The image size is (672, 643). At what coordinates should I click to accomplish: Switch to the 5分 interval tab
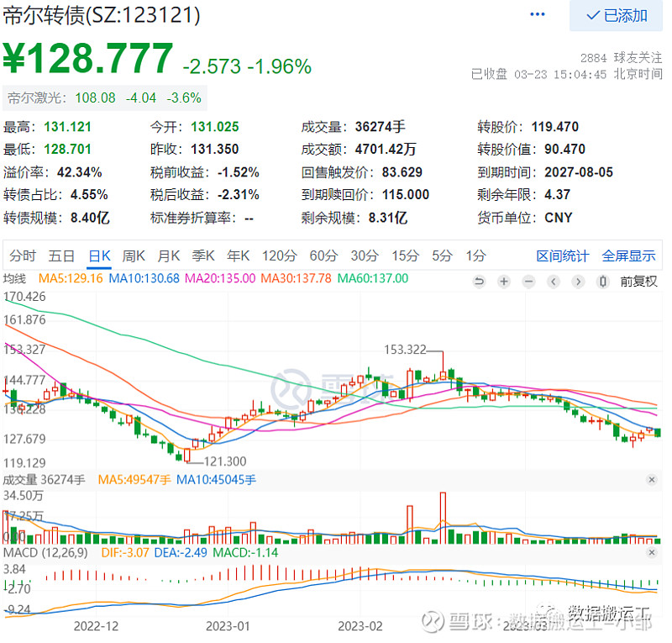click(443, 256)
